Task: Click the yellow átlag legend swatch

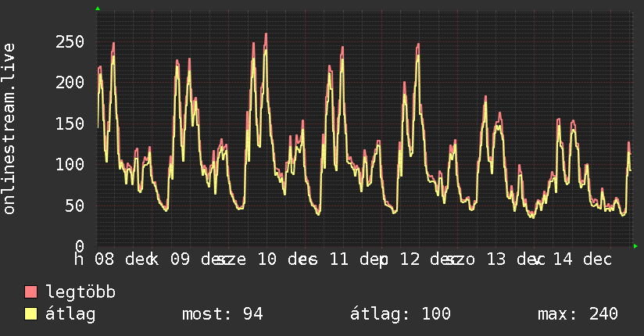Action: [x=30, y=314]
